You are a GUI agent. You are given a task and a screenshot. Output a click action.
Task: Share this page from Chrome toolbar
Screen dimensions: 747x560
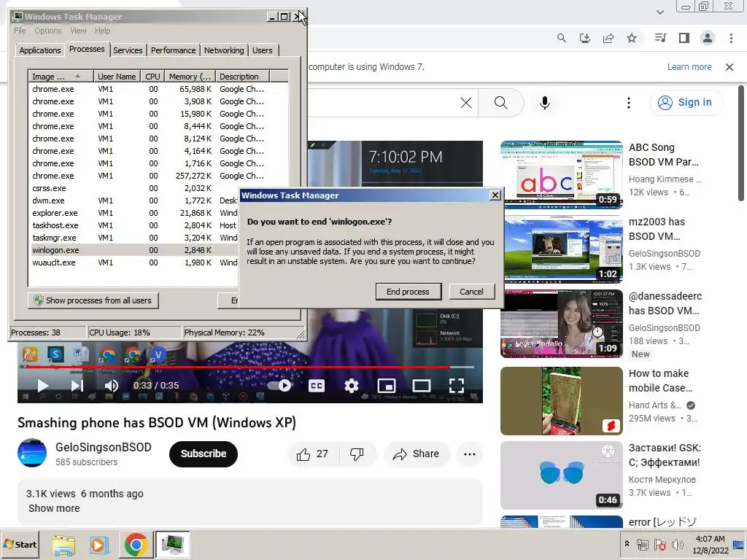pos(608,38)
